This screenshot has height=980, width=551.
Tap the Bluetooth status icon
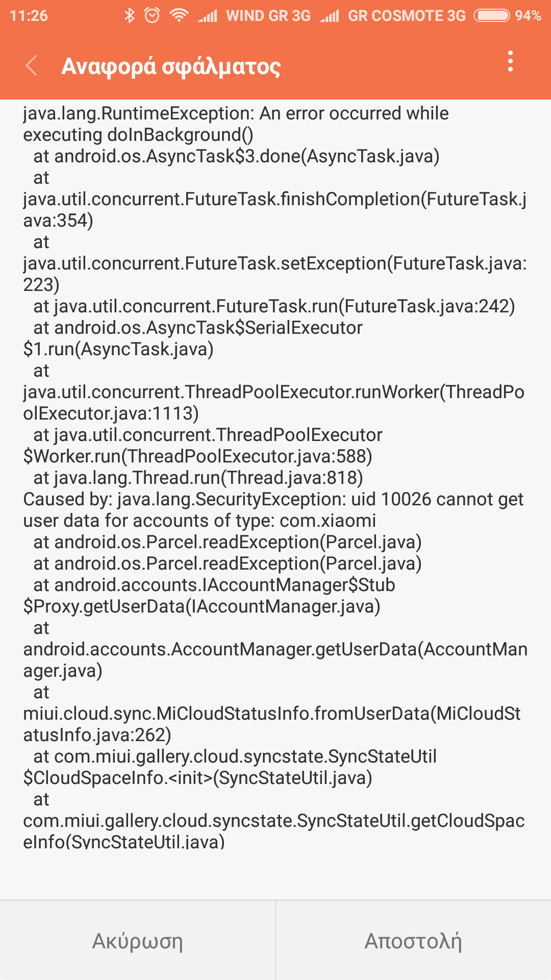point(130,15)
